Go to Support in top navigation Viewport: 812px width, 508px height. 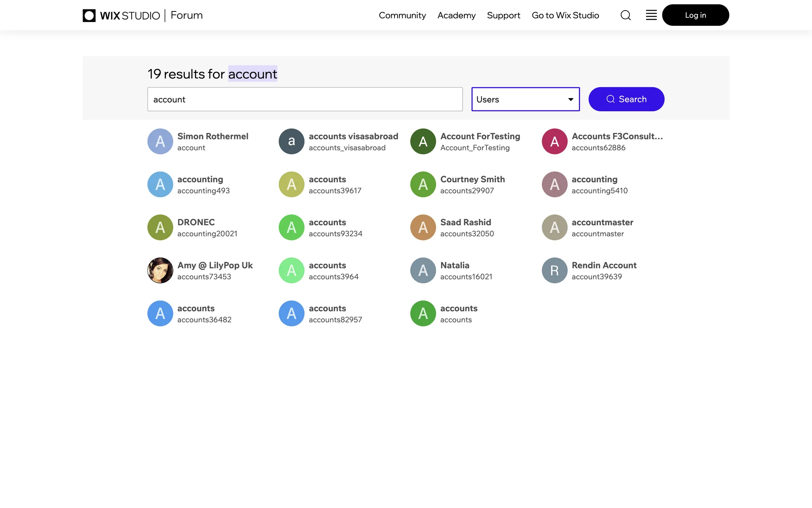click(x=503, y=15)
